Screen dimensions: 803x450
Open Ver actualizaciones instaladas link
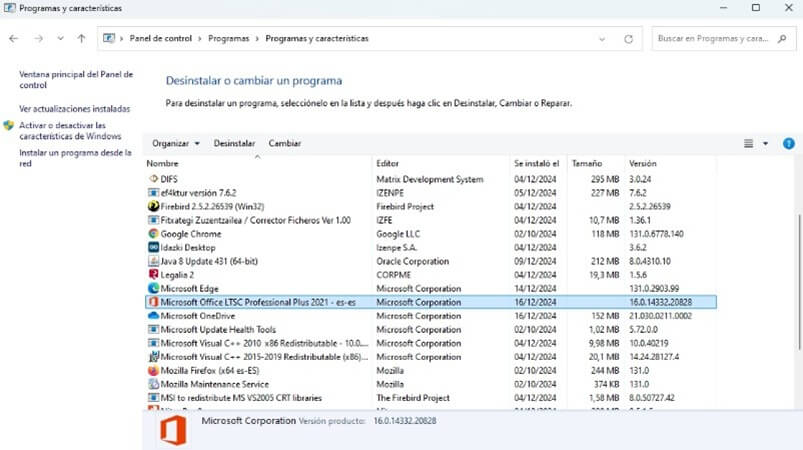[75, 109]
